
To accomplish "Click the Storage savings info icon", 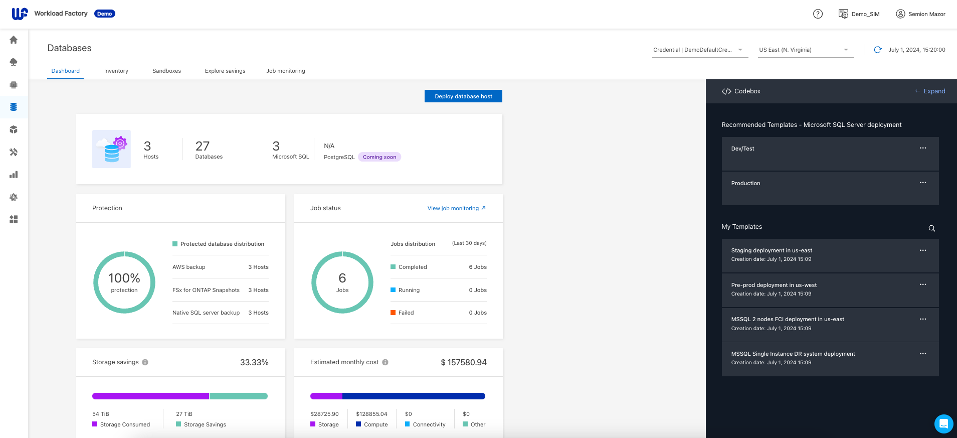I will (x=145, y=362).
